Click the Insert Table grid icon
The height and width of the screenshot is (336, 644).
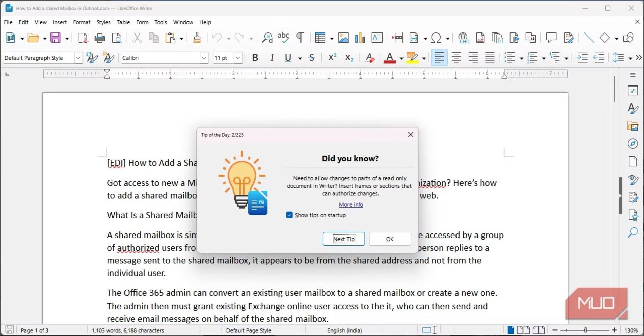320,38
